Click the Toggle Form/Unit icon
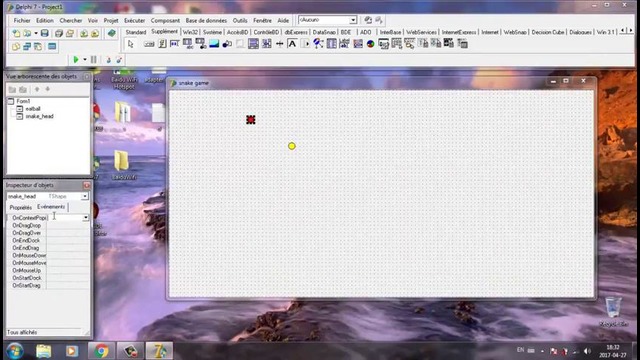The width and height of the screenshot is (640, 360). click(x=38, y=47)
